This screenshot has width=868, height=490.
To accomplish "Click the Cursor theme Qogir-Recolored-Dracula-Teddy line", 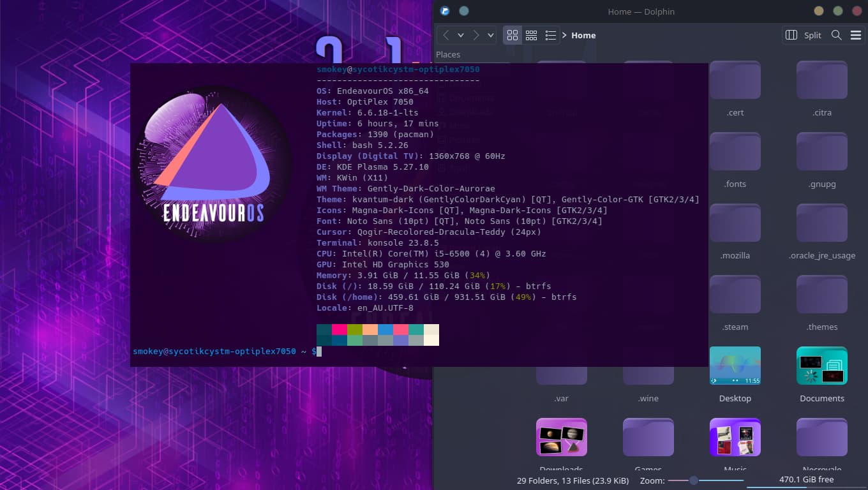I will coord(429,232).
